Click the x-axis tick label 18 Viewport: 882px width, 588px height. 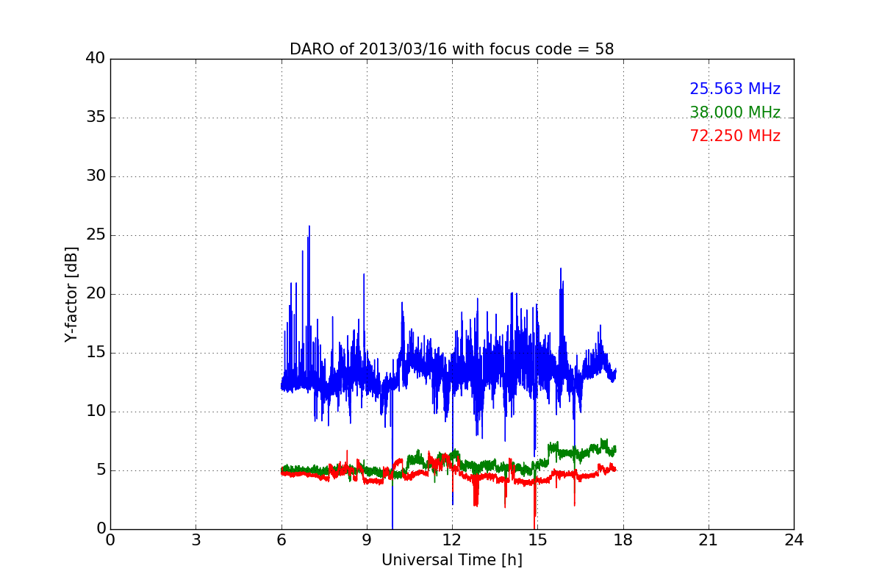tap(623, 540)
